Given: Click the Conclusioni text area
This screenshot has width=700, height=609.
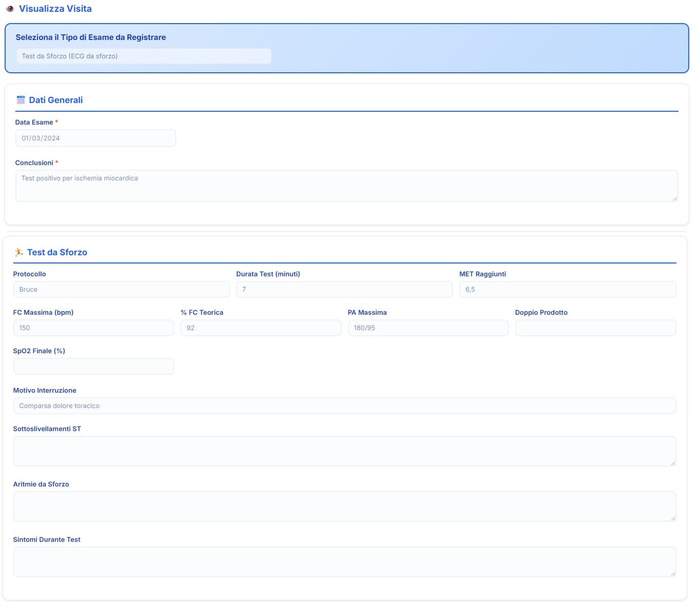Looking at the screenshot, I should click(346, 186).
